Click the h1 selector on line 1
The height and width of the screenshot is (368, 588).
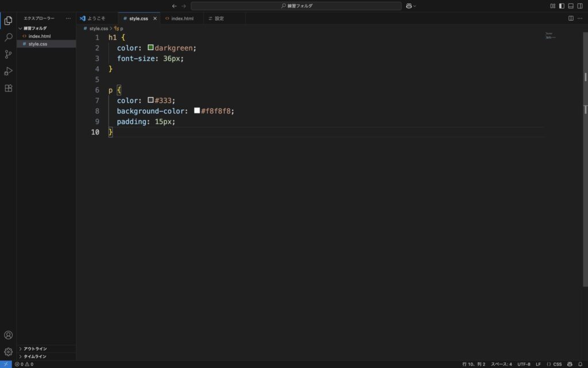click(113, 37)
